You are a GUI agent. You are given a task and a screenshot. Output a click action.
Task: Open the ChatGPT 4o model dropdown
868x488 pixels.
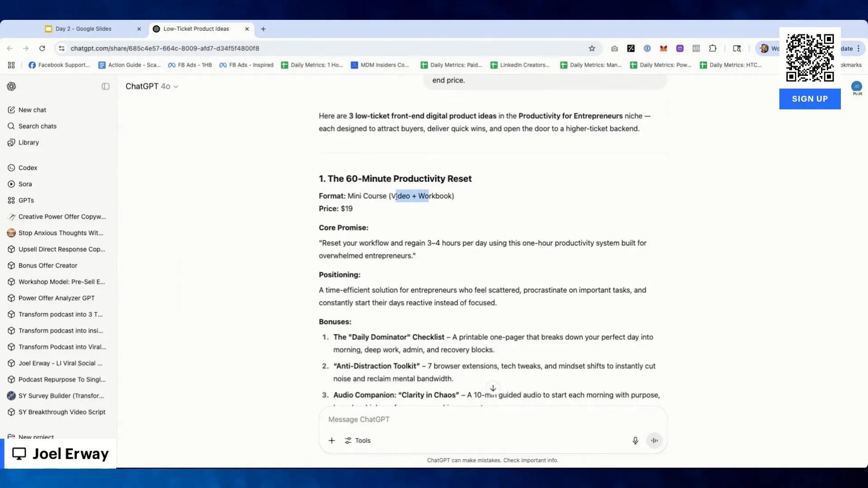[x=152, y=86]
